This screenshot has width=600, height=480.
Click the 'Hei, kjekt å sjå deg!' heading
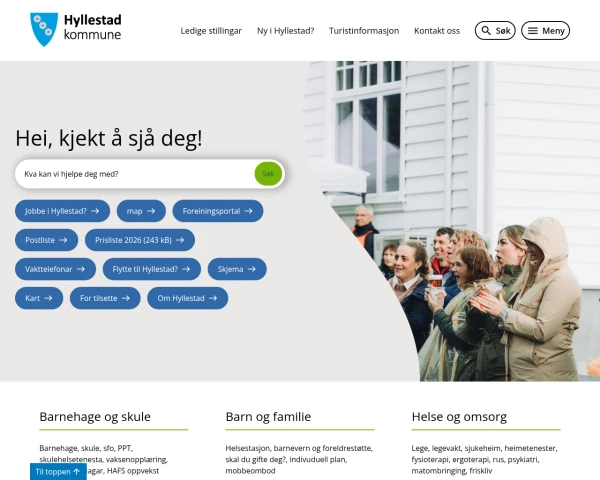[x=109, y=138]
